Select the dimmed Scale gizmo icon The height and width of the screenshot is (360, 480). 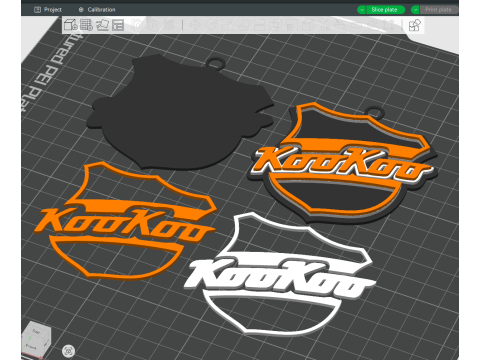point(227,25)
